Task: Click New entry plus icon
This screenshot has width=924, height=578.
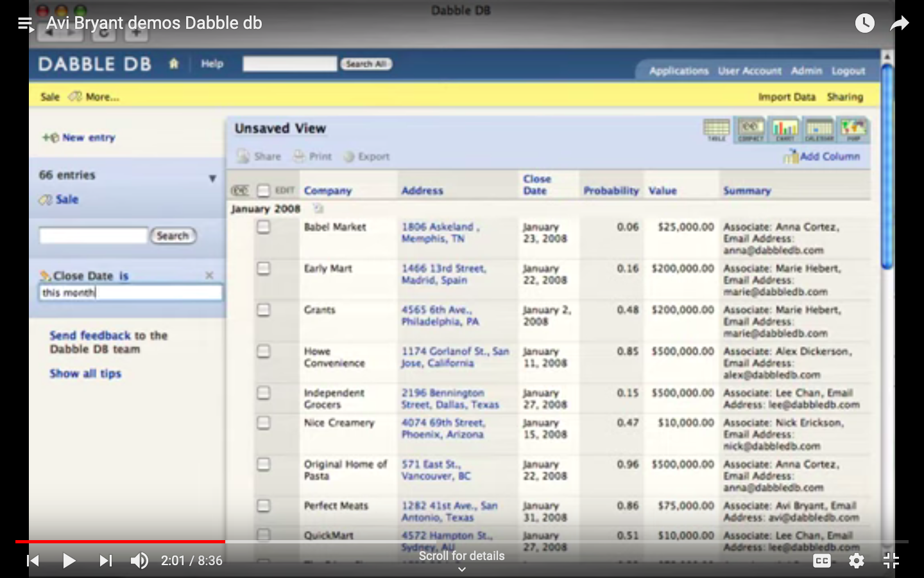Action: pos(50,137)
